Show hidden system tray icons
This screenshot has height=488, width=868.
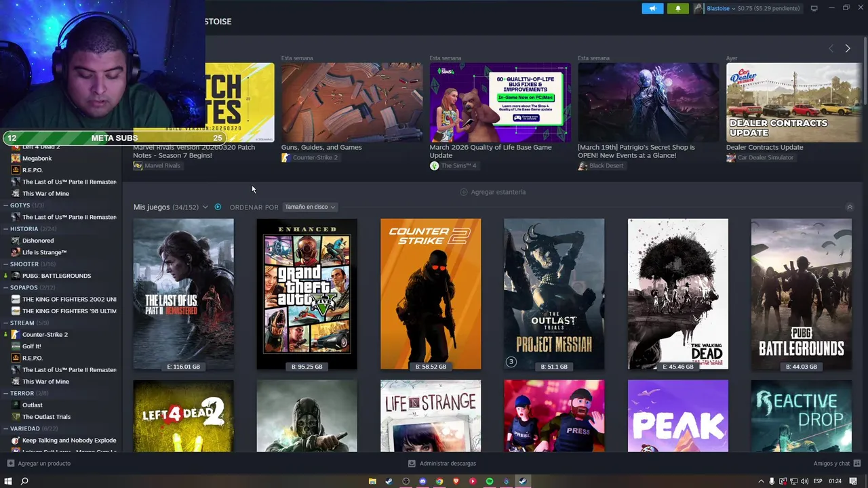pos(761,481)
